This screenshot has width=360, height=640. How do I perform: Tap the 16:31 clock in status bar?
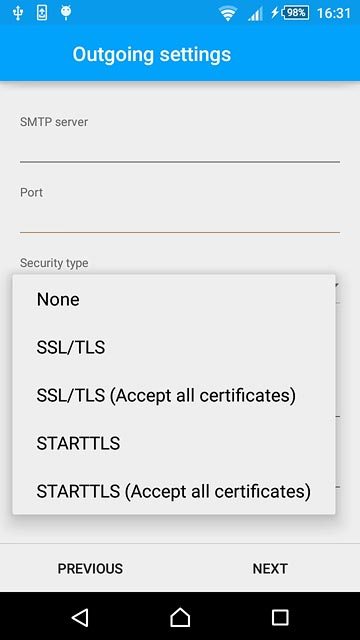[334, 13]
